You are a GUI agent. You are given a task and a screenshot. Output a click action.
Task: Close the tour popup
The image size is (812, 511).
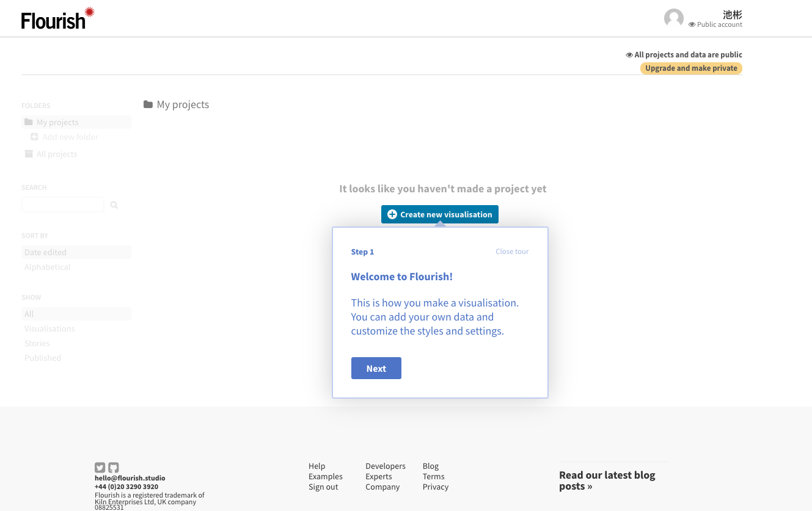[512, 252]
